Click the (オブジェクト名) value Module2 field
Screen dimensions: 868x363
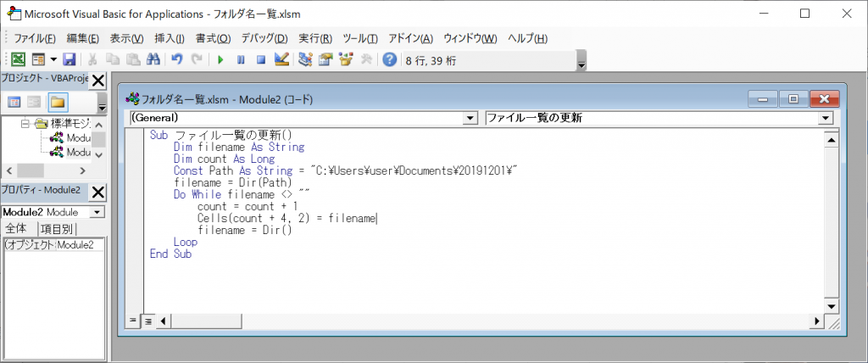pyautogui.click(x=80, y=245)
